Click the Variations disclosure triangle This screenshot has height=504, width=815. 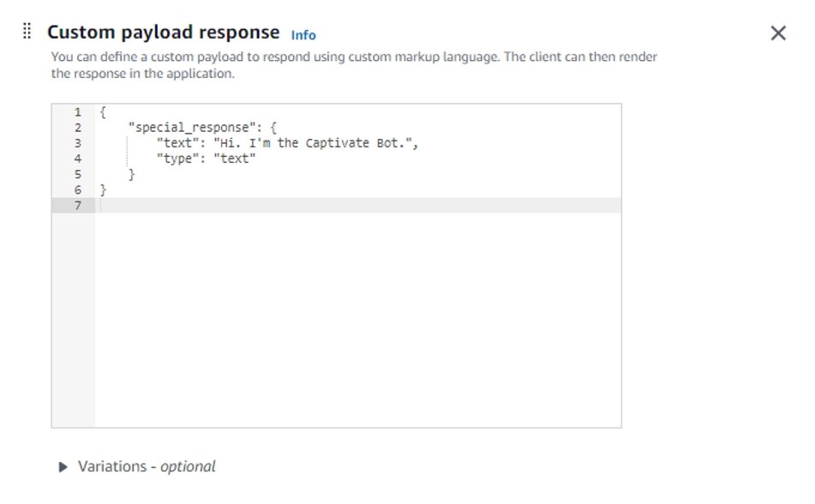[63, 467]
